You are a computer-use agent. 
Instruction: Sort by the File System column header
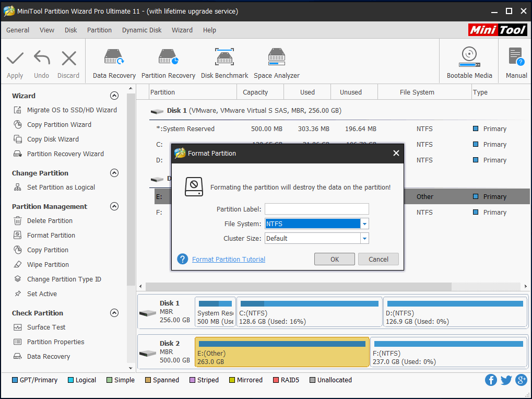tap(424, 92)
